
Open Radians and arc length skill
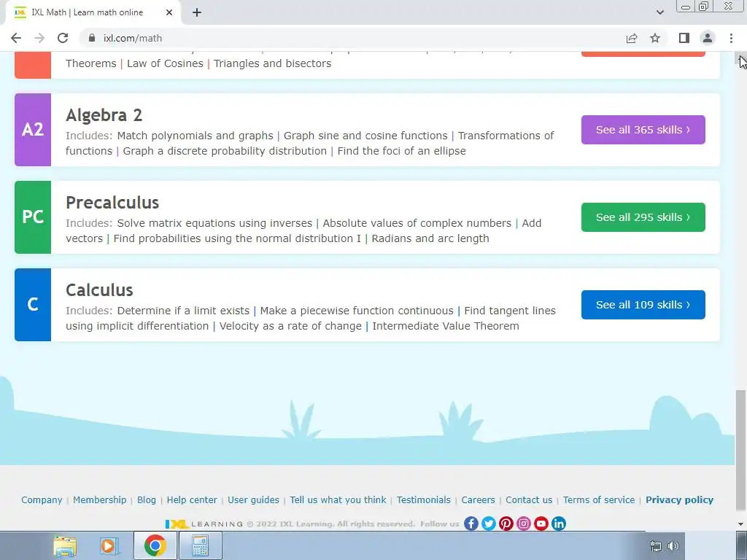[x=430, y=238]
